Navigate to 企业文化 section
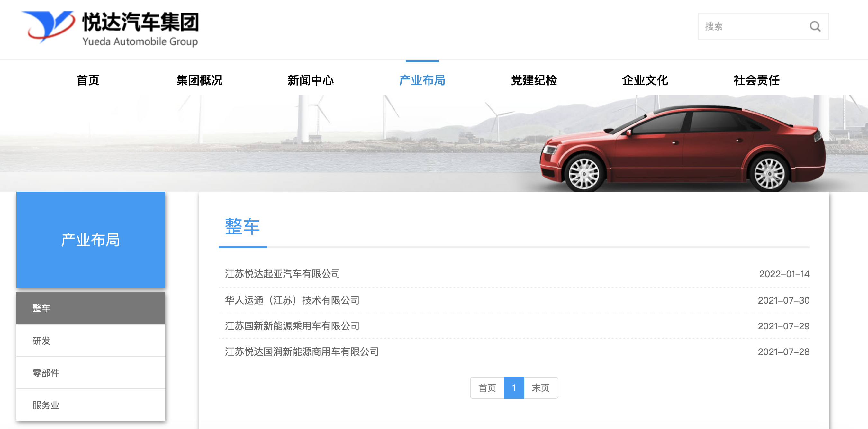This screenshot has width=868, height=429. tap(645, 80)
